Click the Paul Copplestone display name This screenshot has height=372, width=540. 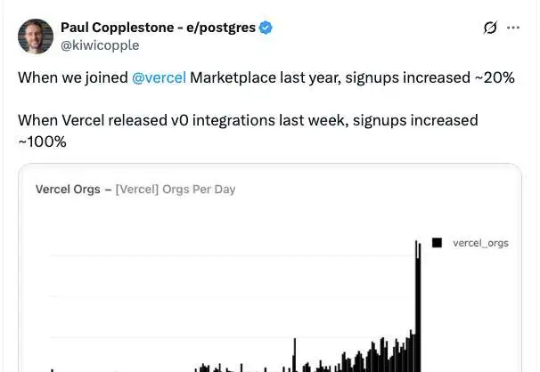pos(158,28)
